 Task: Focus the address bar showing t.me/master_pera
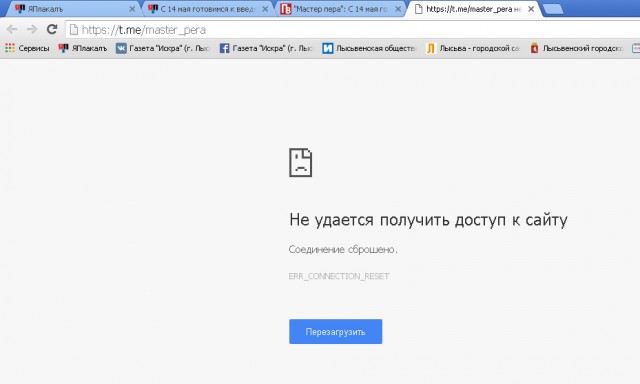point(353,29)
